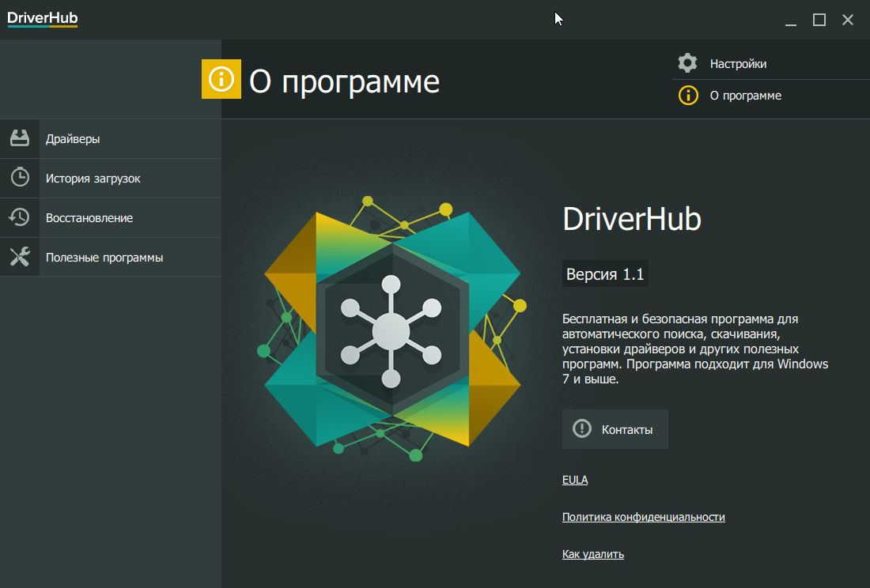Open the Драйверы section

coord(73,139)
